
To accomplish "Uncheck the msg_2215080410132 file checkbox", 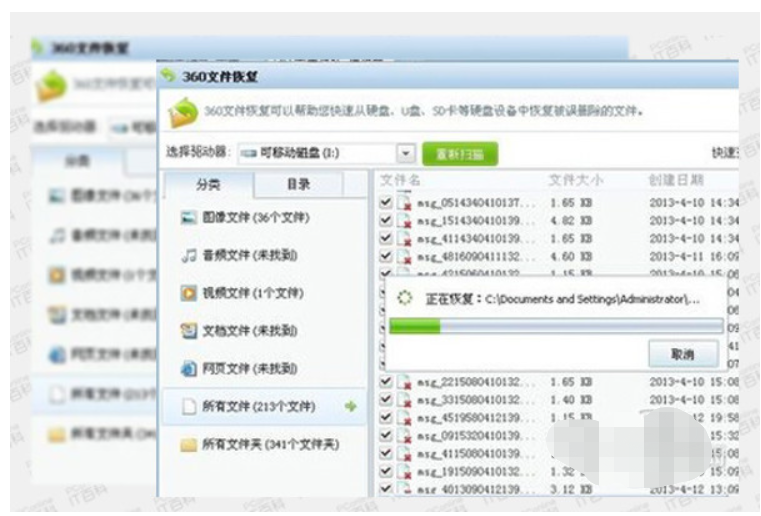I will click(386, 381).
